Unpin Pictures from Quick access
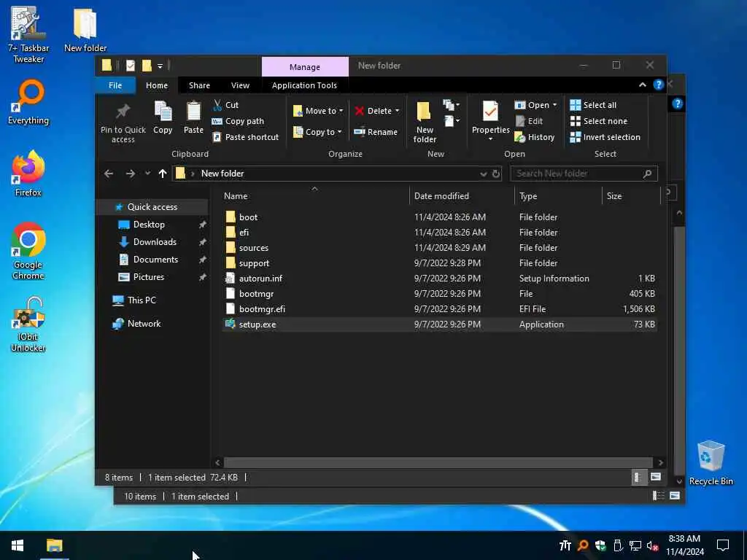This screenshot has height=560, width=747. click(203, 277)
